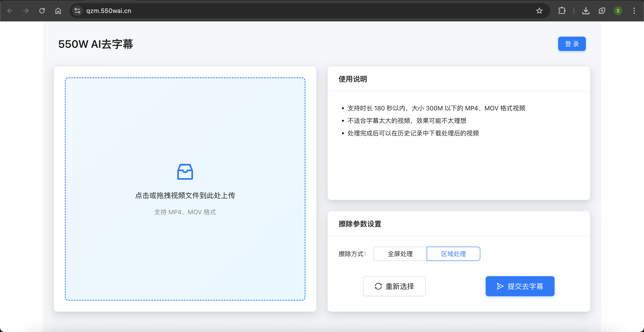Open browser downloads icon

tap(586, 11)
